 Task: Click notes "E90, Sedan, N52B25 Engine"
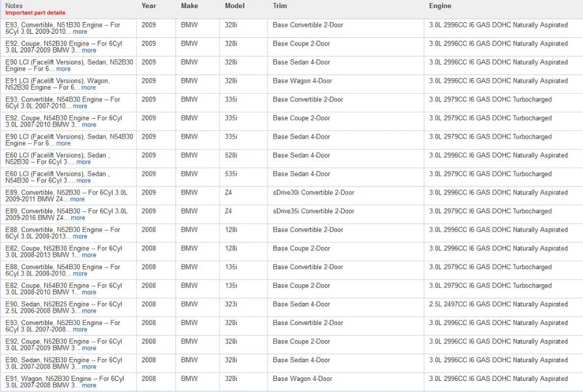point(47,304)
